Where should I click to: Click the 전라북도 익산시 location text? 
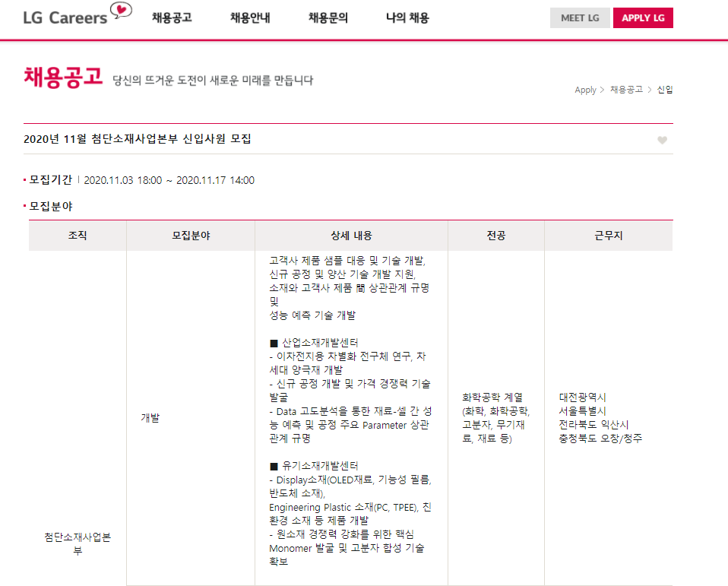point(593,424)
